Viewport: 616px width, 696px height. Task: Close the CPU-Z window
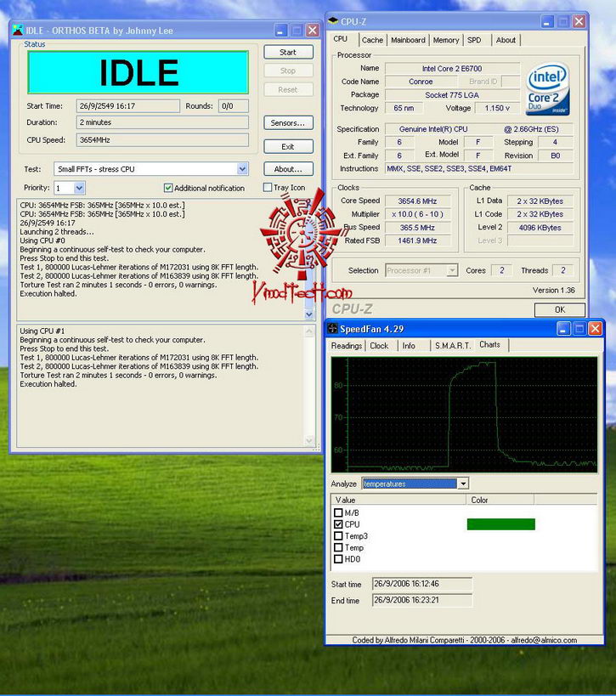pos(579,21)
